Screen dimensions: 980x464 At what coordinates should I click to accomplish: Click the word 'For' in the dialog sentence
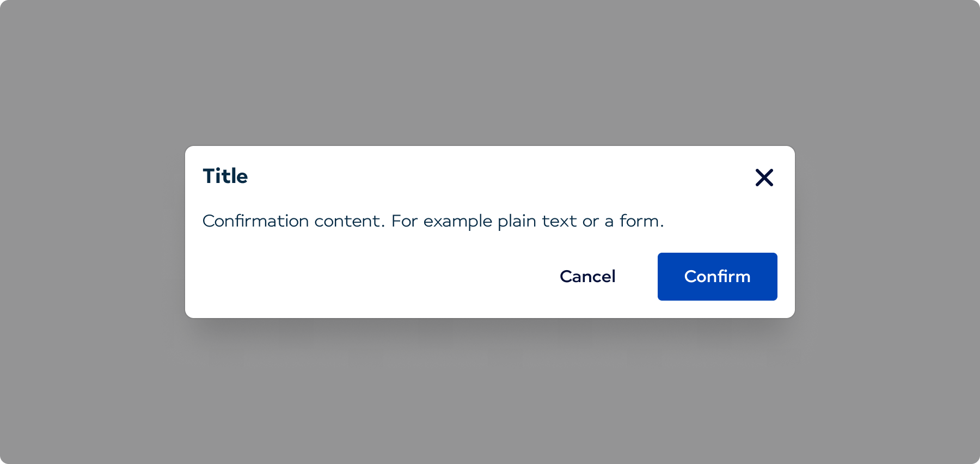coord(404,221)
